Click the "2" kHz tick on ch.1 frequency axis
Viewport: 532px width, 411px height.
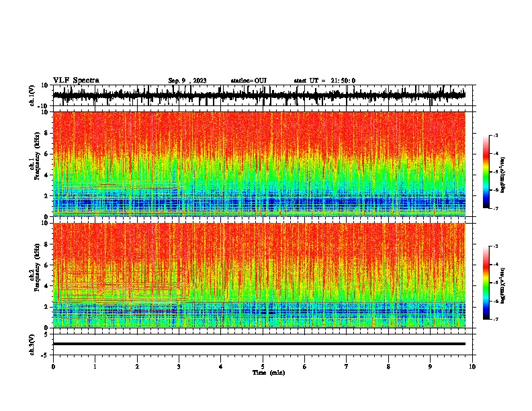pos(46,196)
